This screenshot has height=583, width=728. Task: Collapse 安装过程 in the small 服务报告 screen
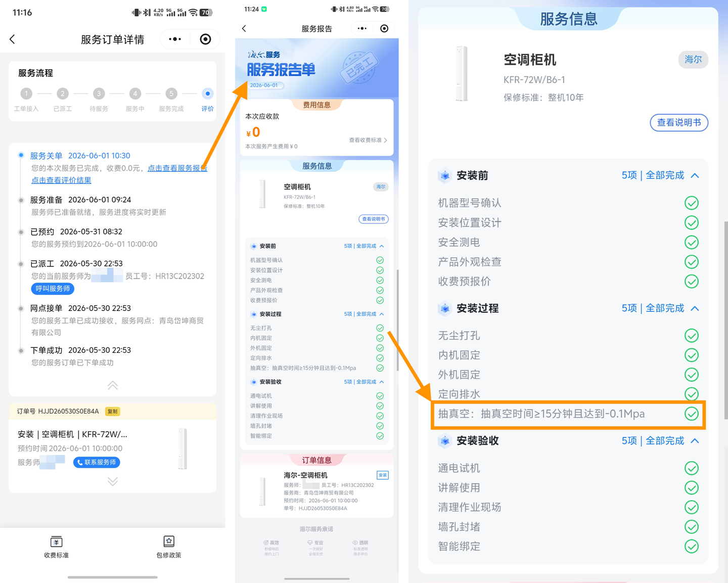pos(382,314)
